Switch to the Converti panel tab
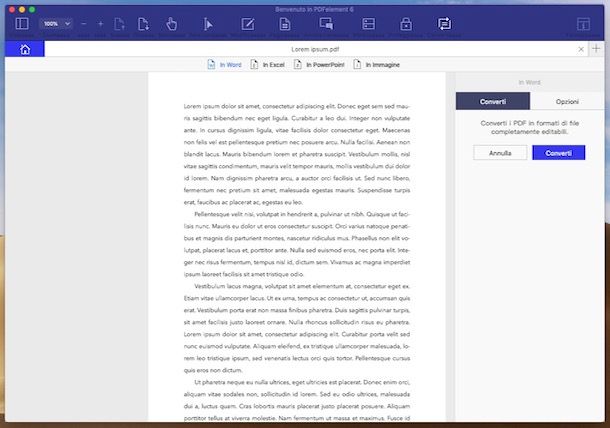Screen dimensions: 610x428 point(493,102)
